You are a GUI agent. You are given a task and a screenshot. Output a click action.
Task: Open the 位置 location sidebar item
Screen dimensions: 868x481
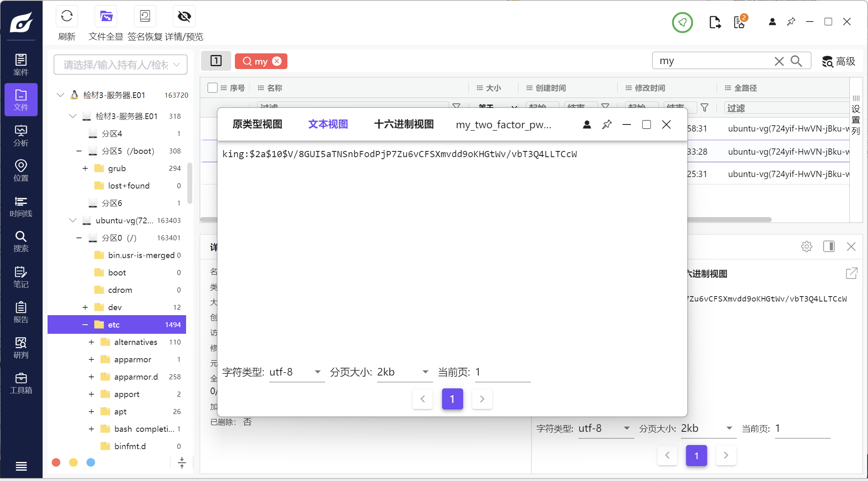(x=21, y=170)
